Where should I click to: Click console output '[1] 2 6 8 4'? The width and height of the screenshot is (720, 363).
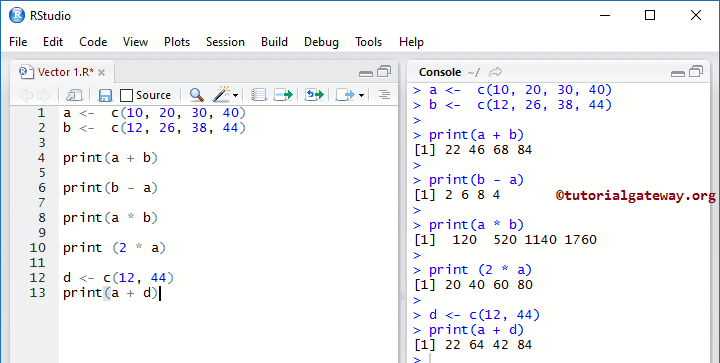[x=457, y=195]
